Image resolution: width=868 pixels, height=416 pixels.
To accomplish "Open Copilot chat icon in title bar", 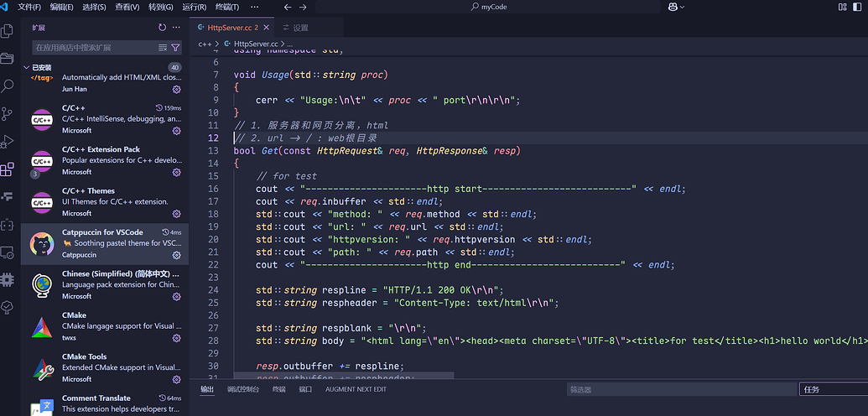I will tap(673, 8).
